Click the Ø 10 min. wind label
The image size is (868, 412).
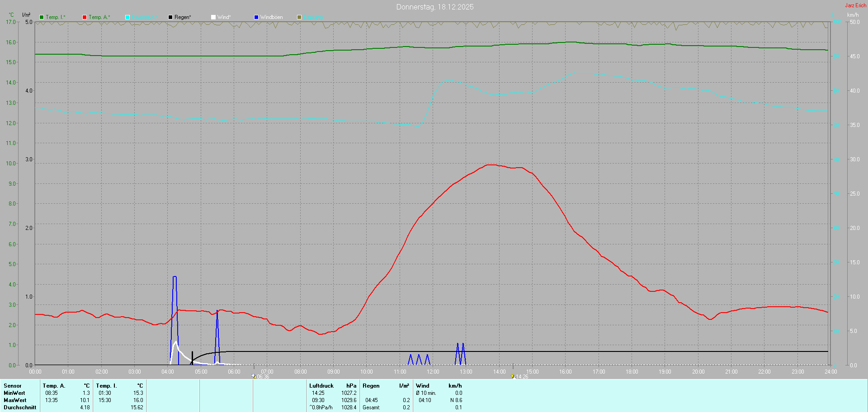(426, 393)
